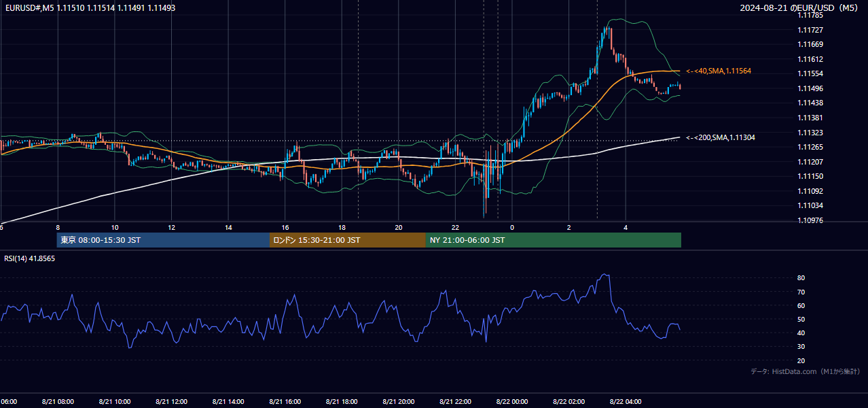Click RSI scale value 50
This screenshot has width=868, height=408.
(801, 319)
